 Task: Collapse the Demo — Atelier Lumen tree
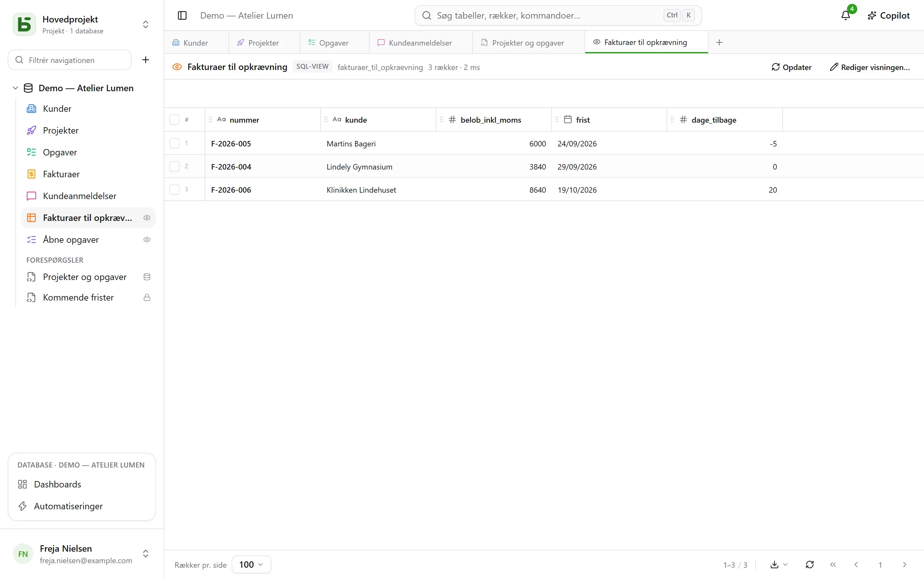15,88
